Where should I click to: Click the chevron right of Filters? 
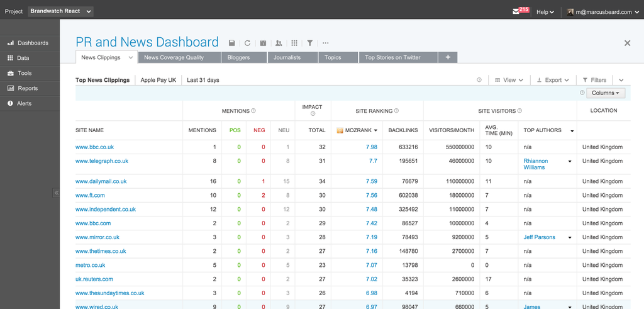pos(621,80)
